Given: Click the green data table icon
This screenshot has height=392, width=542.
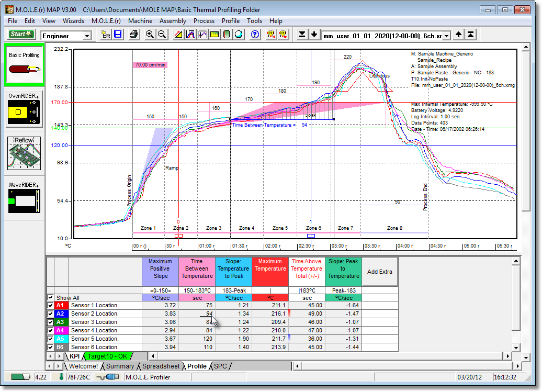Looking at the screenshot, I should [x=227, y=35].
